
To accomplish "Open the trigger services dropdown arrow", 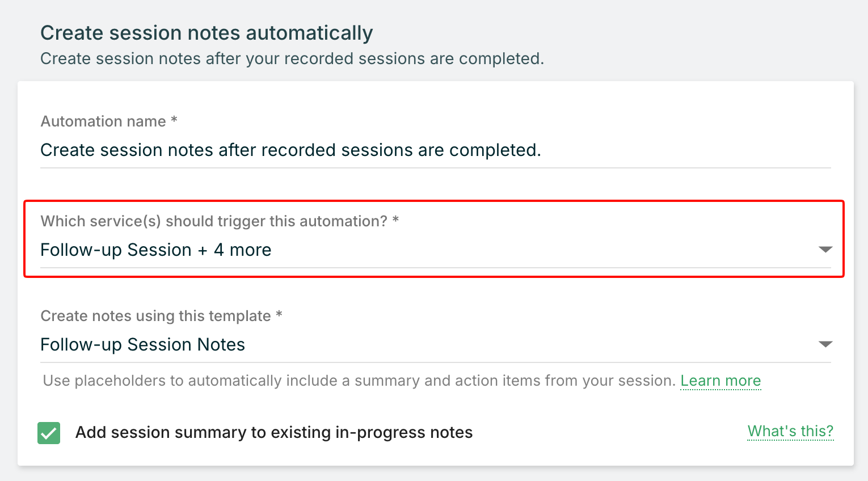I will [x=825, y=250].
